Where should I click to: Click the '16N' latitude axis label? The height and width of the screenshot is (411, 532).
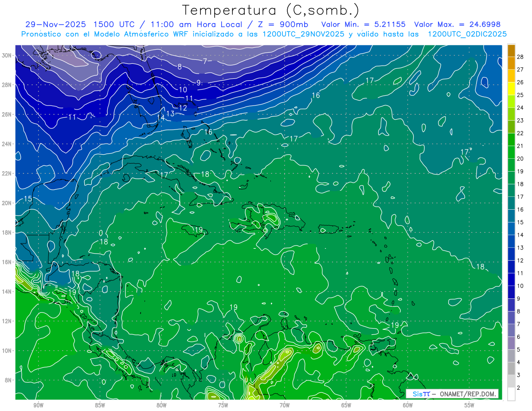coord(6,262)
